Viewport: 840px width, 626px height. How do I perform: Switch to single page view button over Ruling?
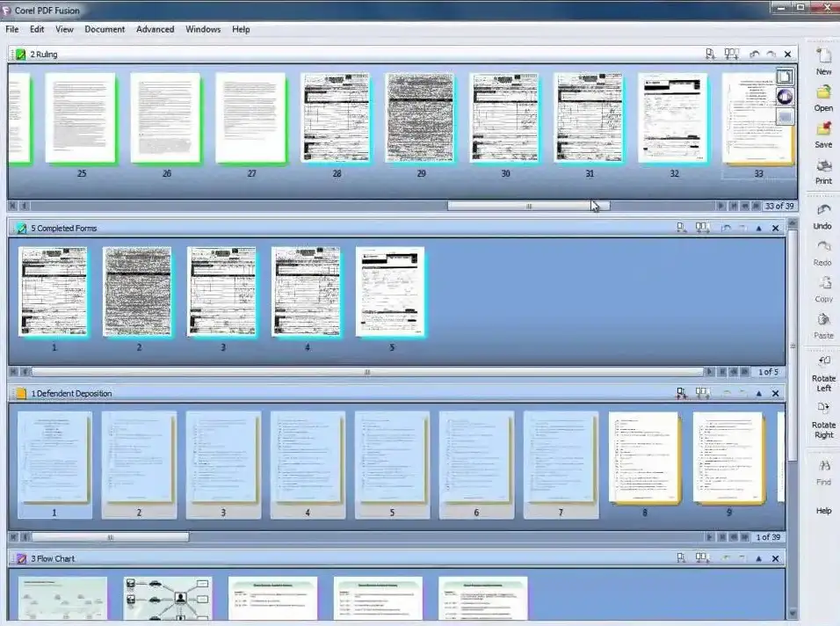(x=785, y=77)
